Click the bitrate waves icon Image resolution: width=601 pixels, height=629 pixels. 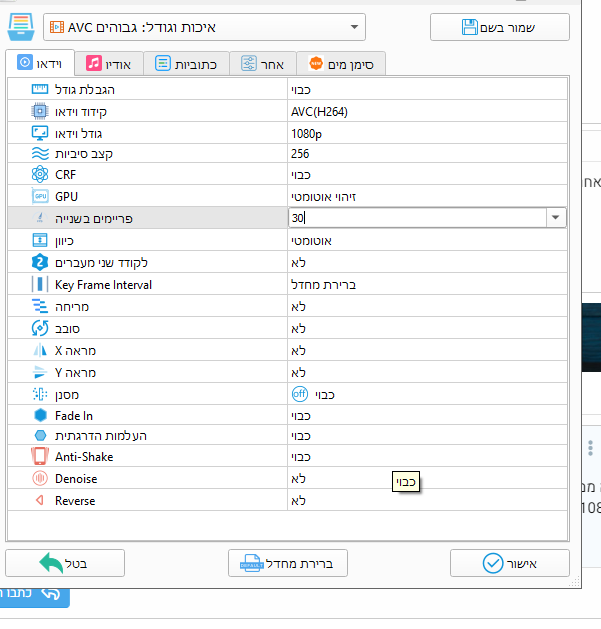point(40,154)
